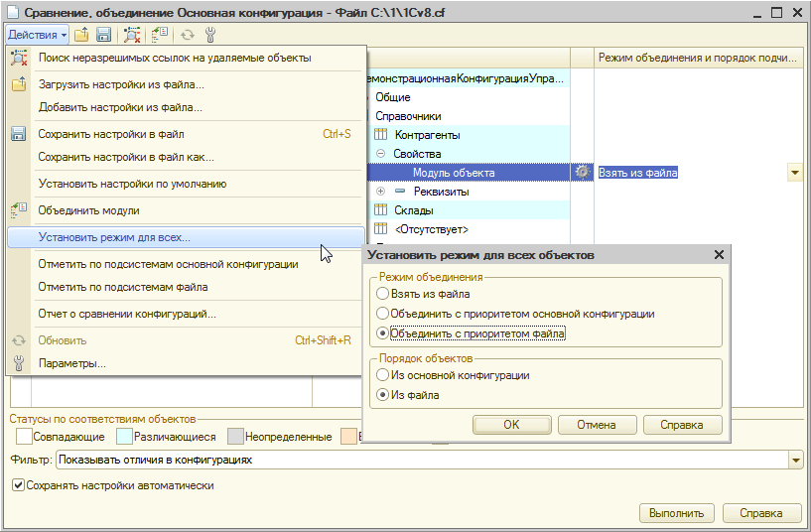Click the Взять из файла cell value
The image size is (811, 532).
pyautogui.click(x=637, y=173)
